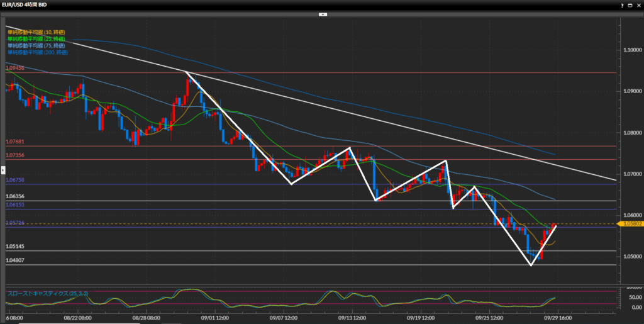Click the 1.07681 resistance line label

[14, 142]
